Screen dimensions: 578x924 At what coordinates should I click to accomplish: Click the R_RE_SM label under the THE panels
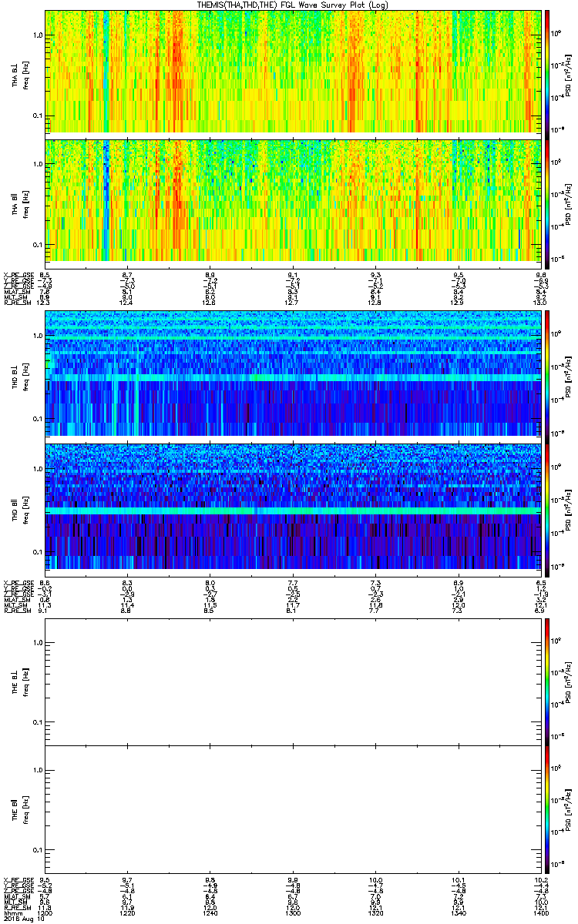coord(16,908)
